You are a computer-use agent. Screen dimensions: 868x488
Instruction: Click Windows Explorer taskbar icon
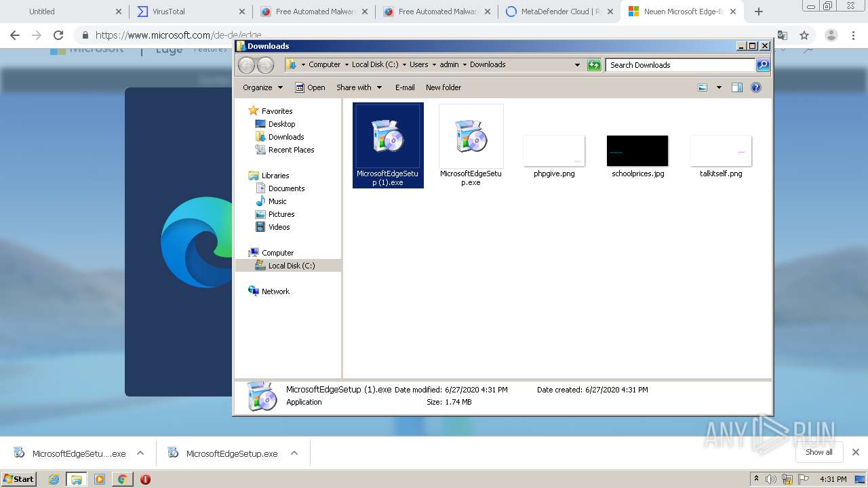[x=77, y=479]
